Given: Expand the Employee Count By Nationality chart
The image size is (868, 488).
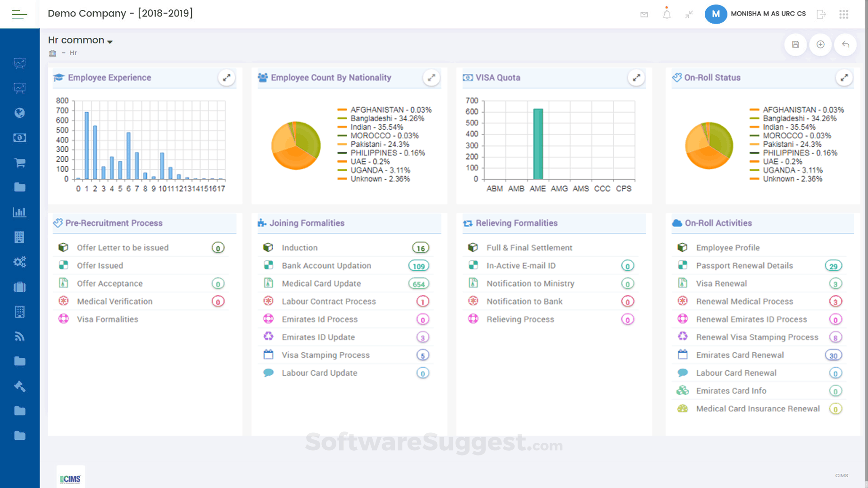Looking at the screenshot, I should pyautogui.click(x=431, y=78).
